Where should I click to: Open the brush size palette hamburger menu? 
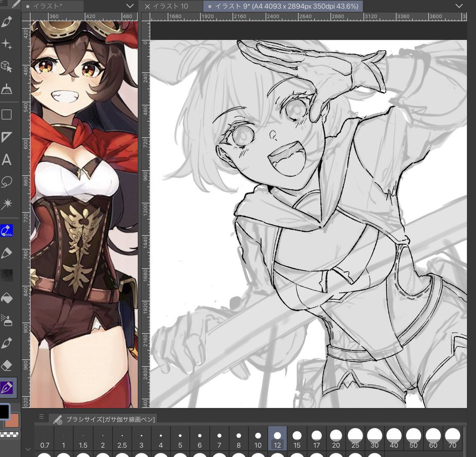click(x=41, y=417)
